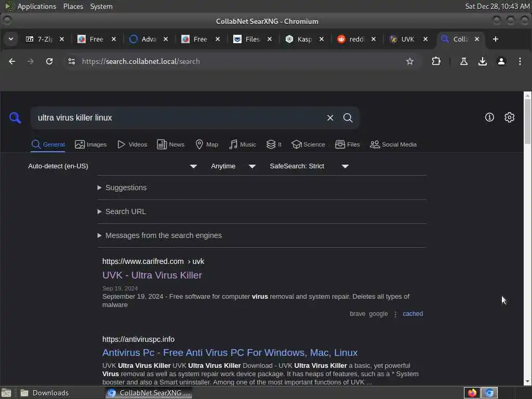Open Chromium three-dot menu
This screenshot has height=399, width=532.
(520, 61)
